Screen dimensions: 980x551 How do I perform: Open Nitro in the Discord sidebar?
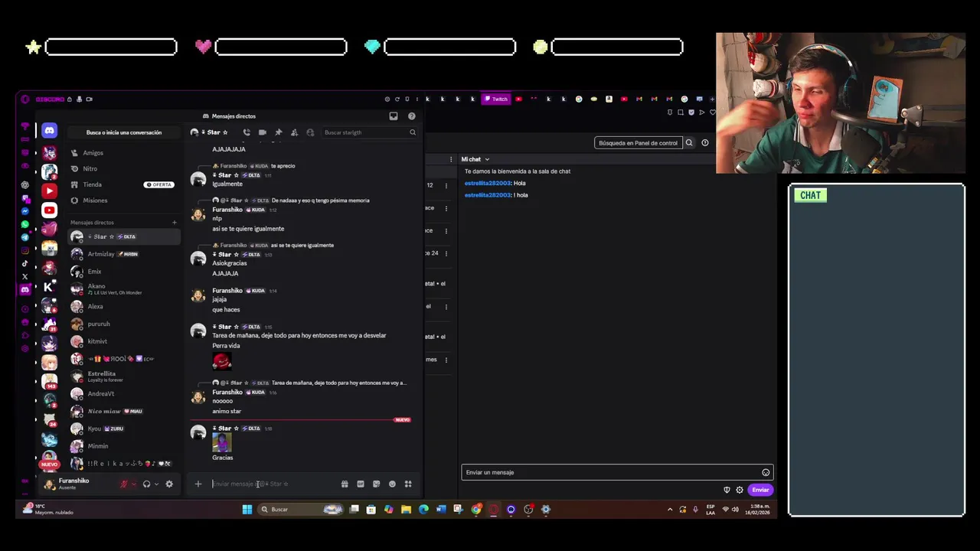(x=123, y=168)
